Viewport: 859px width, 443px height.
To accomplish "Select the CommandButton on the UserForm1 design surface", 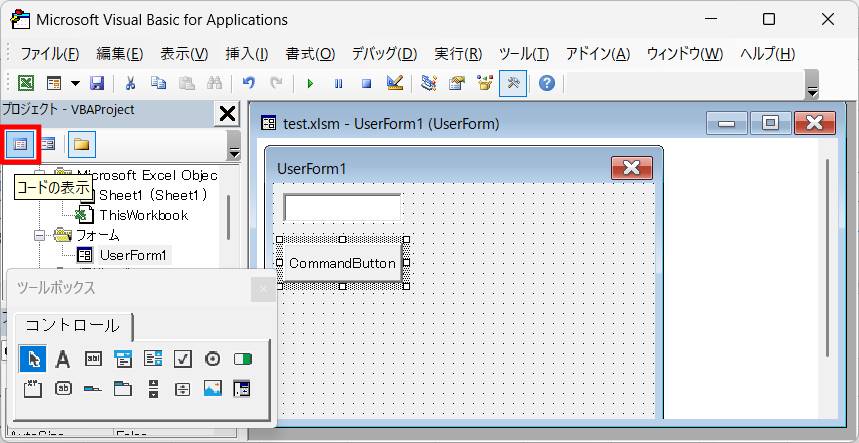I will click(342, 263).
